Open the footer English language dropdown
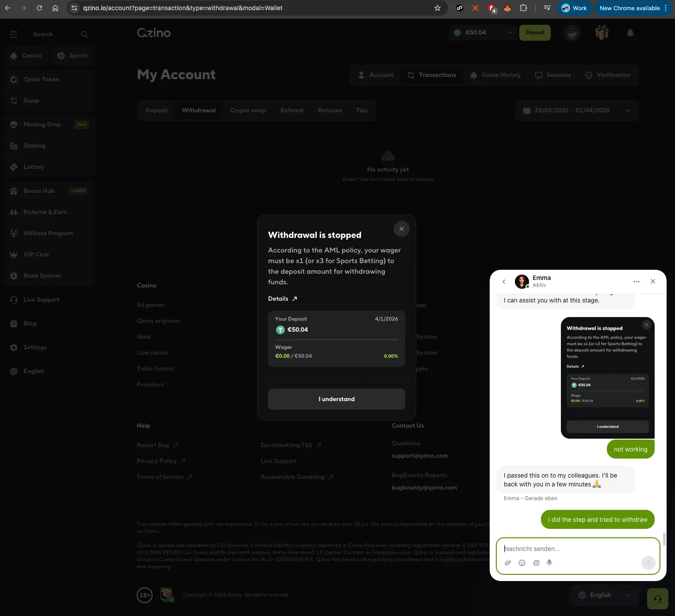 click(605, 595)
